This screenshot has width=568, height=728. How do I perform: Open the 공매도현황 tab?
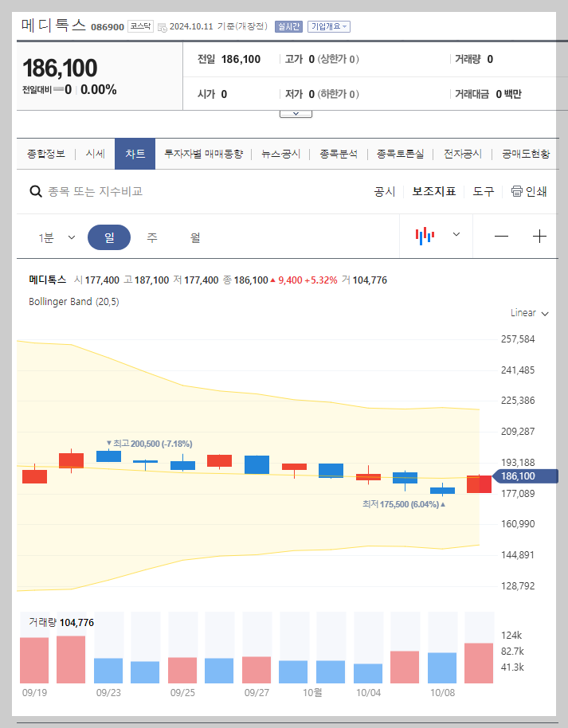526,154
